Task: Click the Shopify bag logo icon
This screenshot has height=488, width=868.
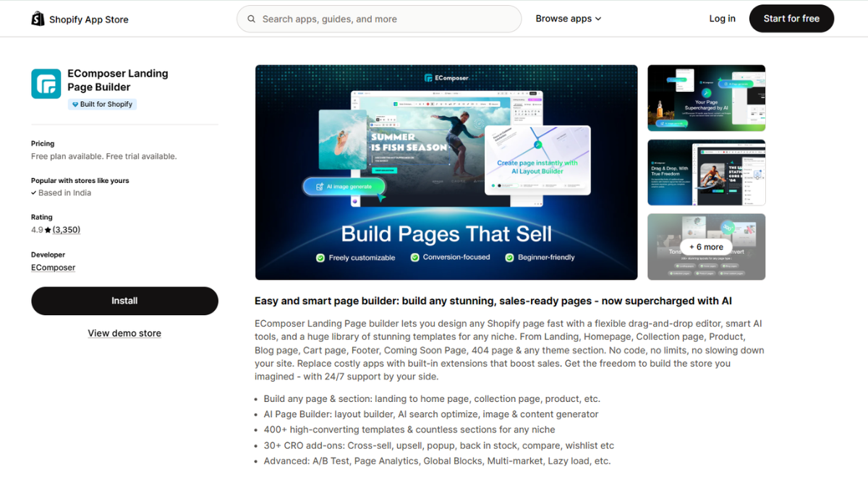Action: [x=38, y=19]
